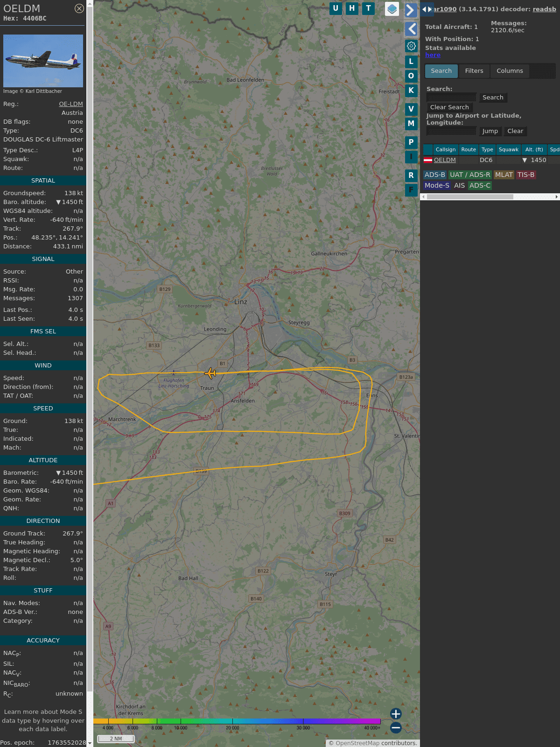Click the ADS-C legend label
This screenshot has width=560, height=747.
tap(480, 186)
